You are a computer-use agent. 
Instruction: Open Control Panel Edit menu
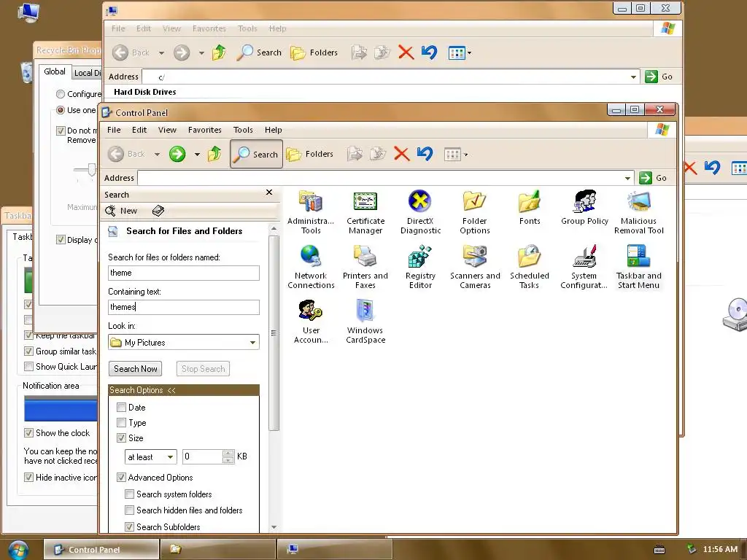point(139,130)
